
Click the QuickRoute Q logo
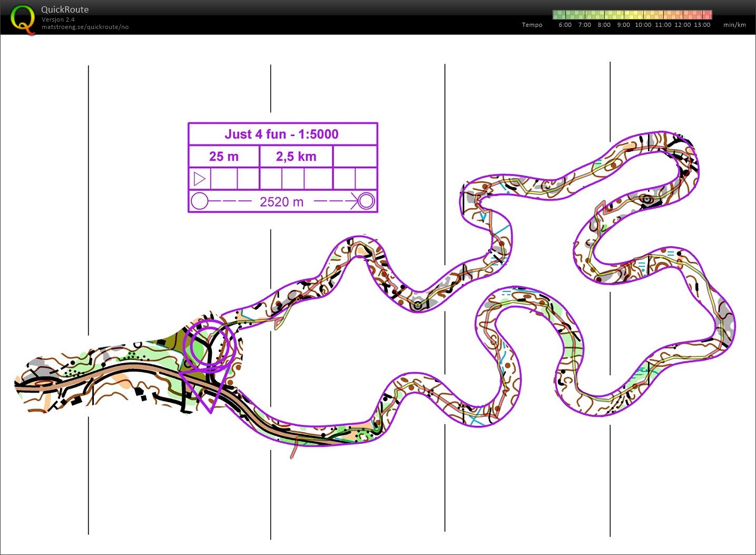24,20
